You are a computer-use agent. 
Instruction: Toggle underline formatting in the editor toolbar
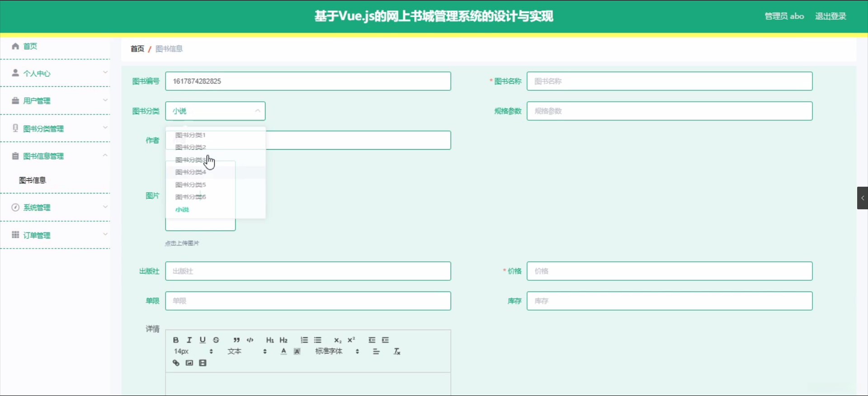tap(203, 340)
